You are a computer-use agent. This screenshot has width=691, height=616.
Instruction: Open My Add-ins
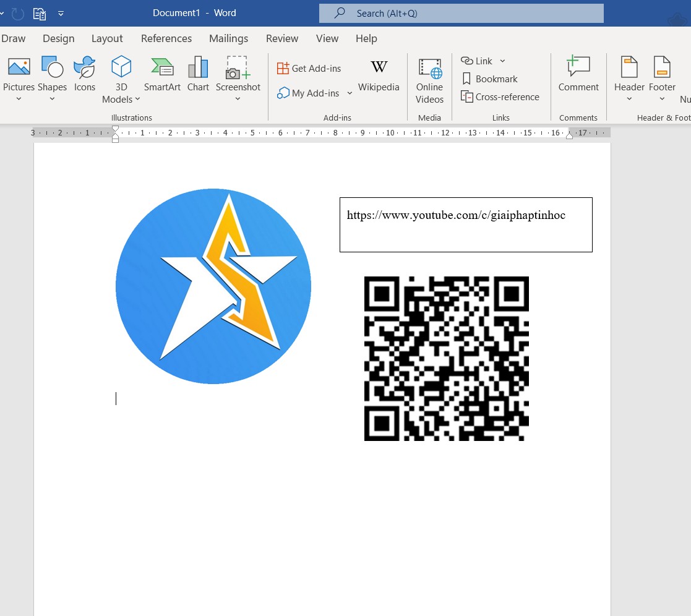click(308, 93)
